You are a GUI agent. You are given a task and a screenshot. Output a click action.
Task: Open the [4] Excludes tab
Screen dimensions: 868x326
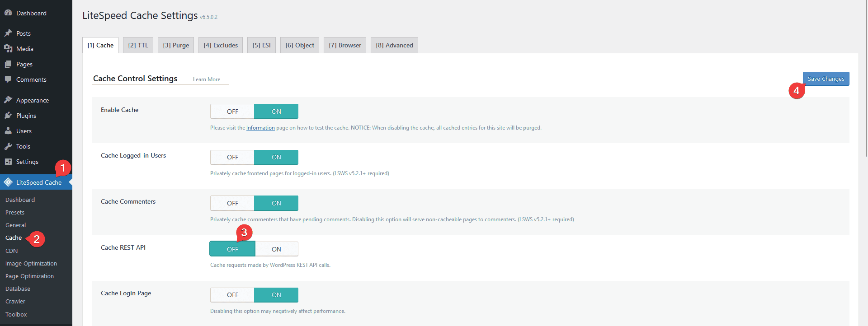pos(221,45)
